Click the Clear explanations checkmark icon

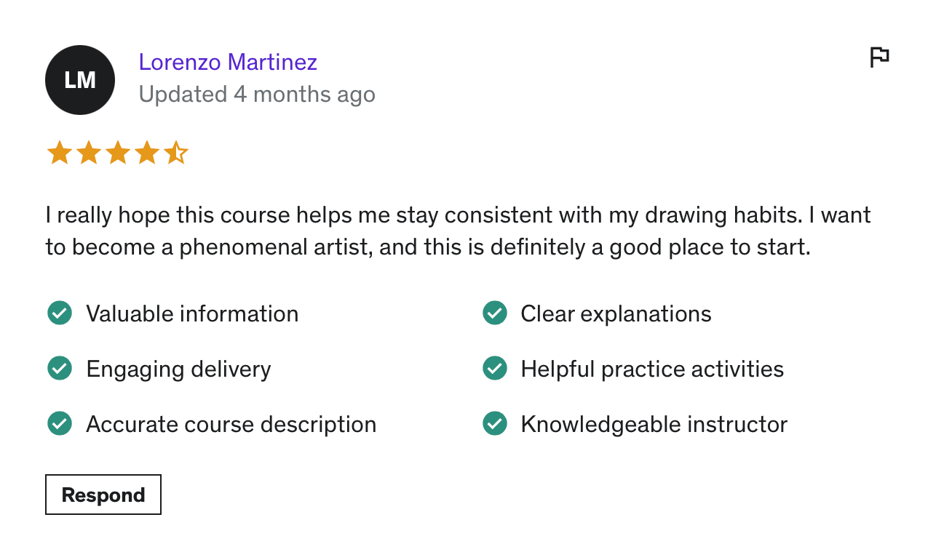pyautogui.click(x=495, y=313)
